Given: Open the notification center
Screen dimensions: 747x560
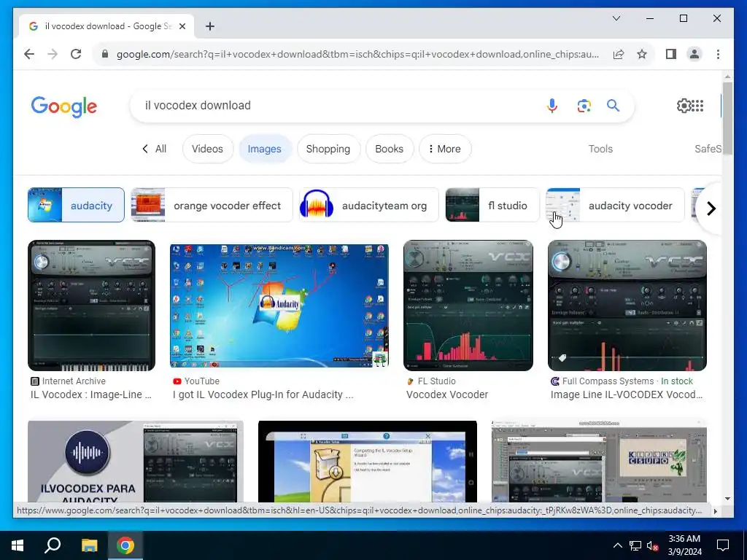Looking at the screenshot, I should tap(723, 545).
